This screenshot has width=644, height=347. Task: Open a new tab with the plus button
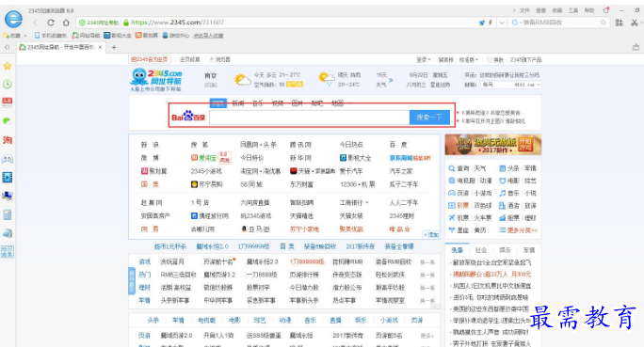114,47
